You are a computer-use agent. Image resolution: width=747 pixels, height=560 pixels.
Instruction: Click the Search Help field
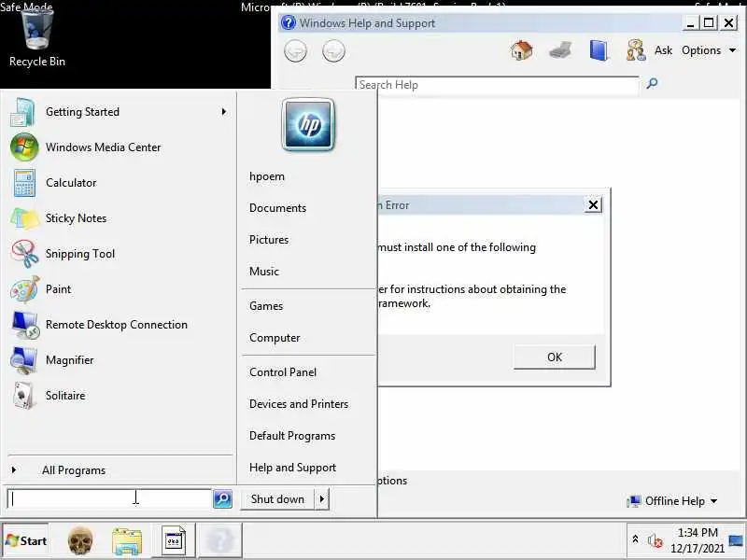(x=497, y=85)
